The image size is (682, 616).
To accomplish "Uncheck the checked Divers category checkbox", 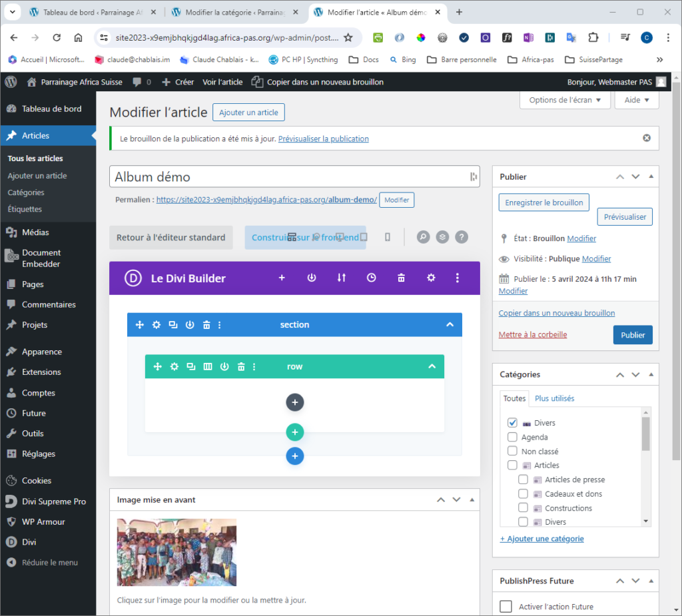I will pos(512,423).
